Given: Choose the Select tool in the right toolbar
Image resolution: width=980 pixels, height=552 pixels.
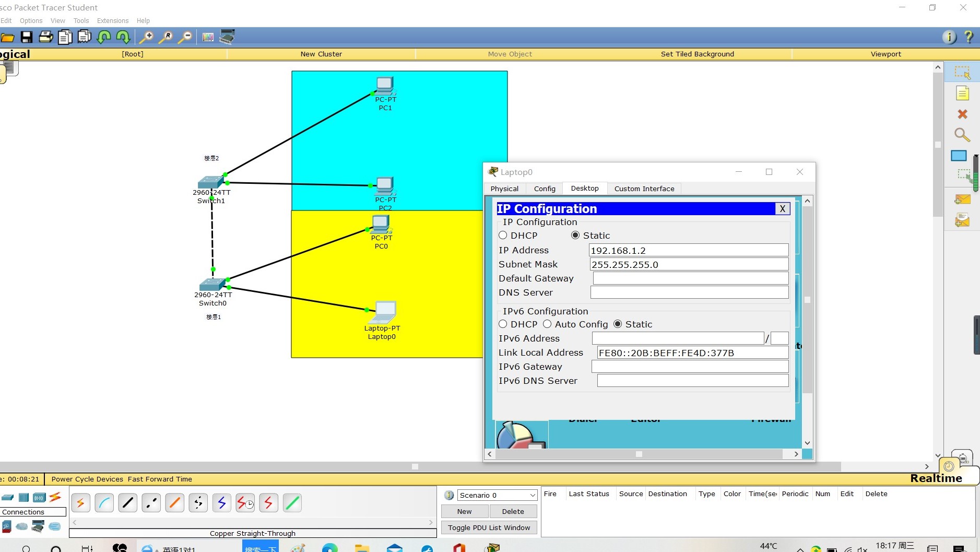Looking at the screenshot, I should pos(962,72).
